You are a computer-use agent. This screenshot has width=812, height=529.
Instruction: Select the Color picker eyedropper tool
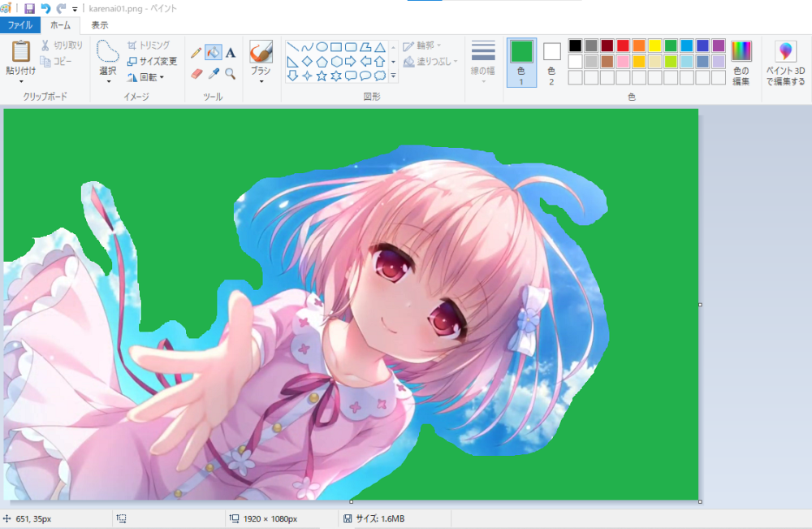pyautogui.click(x=214, y=74)
